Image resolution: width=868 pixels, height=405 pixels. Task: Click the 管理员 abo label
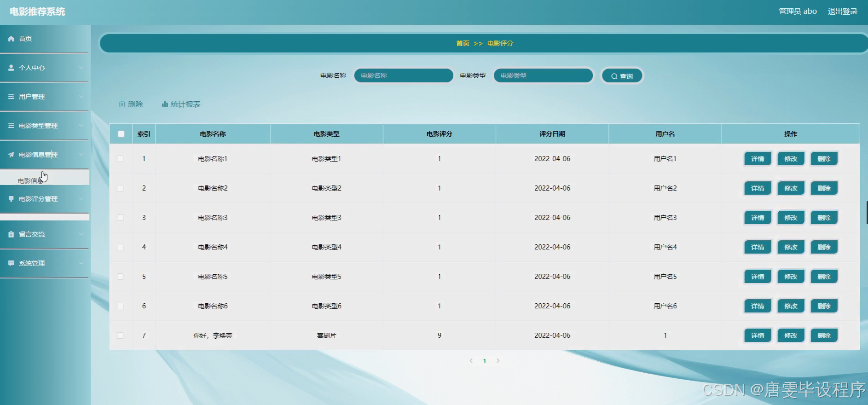pos(798,12)
